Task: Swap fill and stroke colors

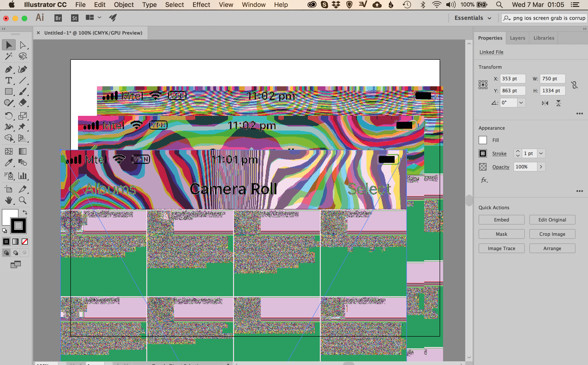Action: coord(25,212)
